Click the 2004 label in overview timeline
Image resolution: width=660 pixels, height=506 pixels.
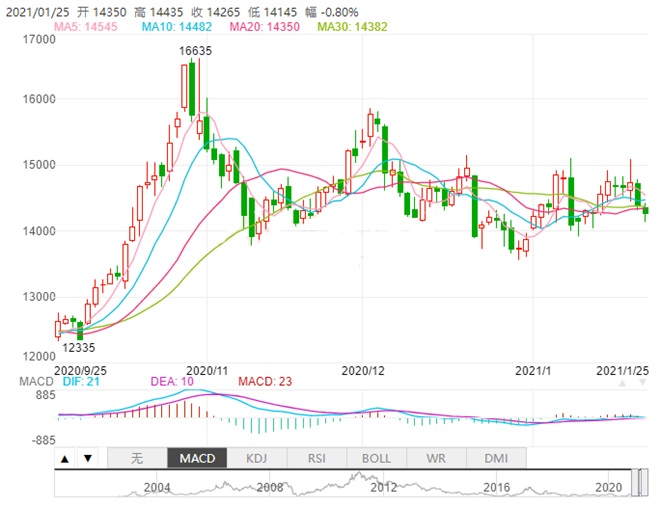click(157, 487)
